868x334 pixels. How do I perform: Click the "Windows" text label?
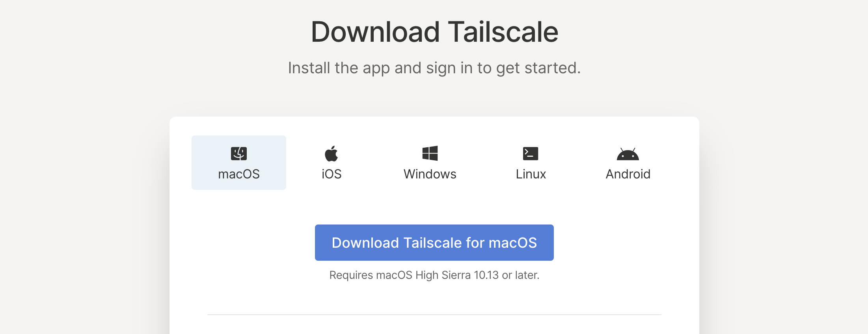(430, 174)
